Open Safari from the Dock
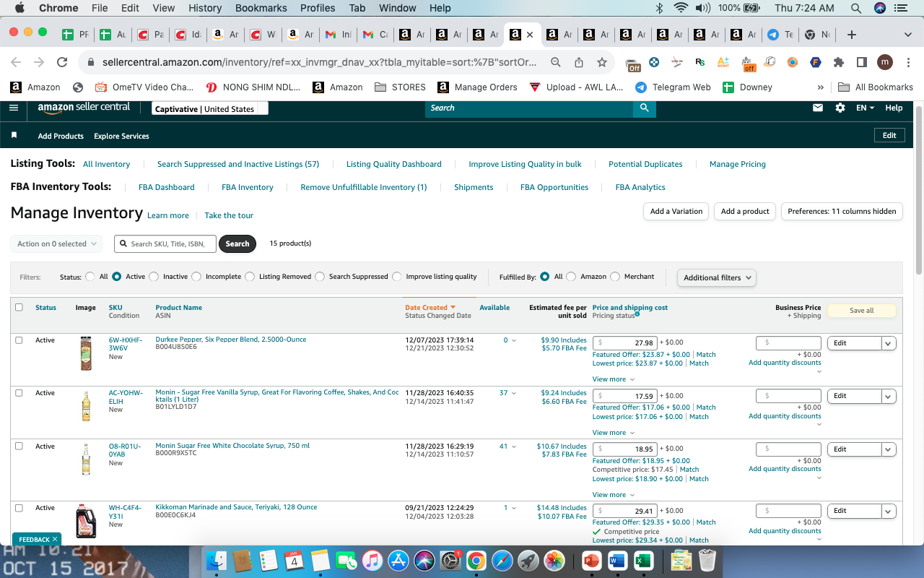 pos(502,560)
